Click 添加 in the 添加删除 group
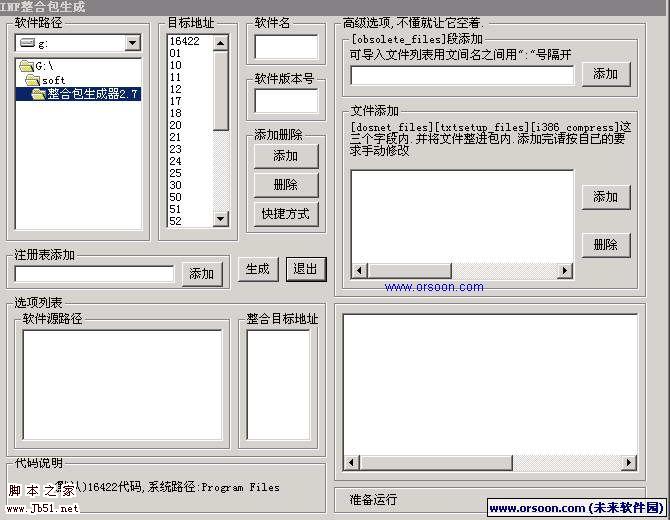This screenshot has height=520, width=670. (x=286, y=156)
